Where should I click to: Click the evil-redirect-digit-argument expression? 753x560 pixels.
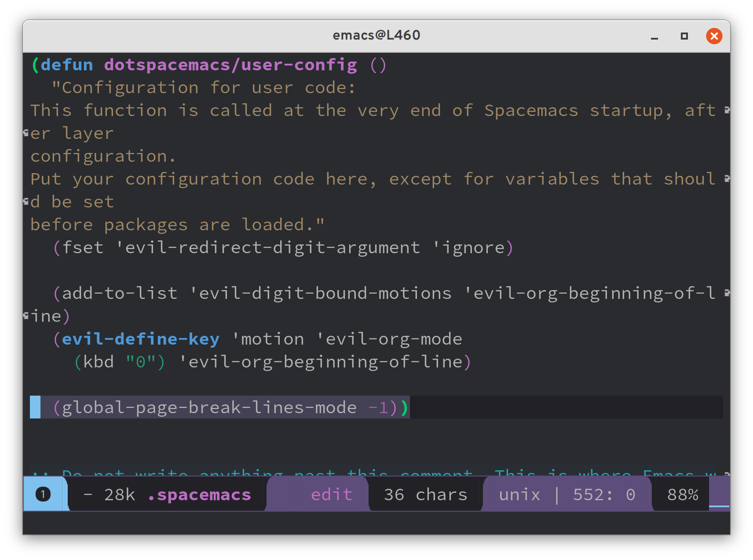(x=269, y=247)
